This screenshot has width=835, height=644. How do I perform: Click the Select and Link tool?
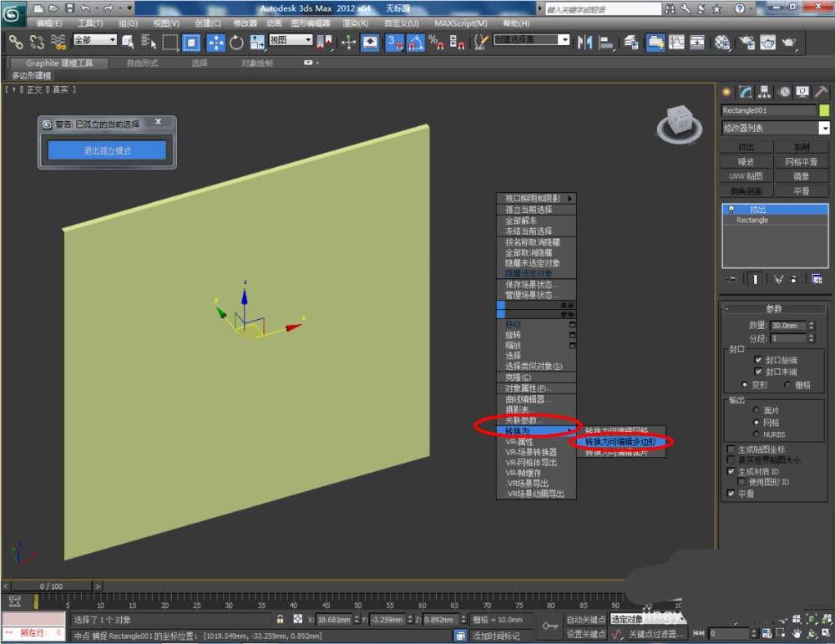tap(16, 42)
